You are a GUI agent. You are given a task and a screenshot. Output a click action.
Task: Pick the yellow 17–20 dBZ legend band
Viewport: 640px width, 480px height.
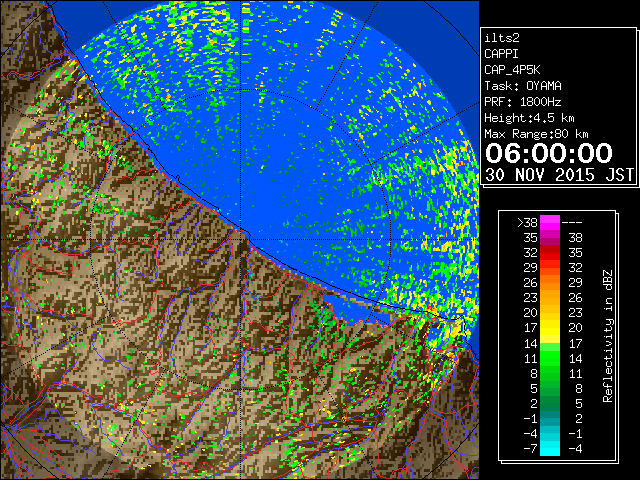click(x=550, y=328)
